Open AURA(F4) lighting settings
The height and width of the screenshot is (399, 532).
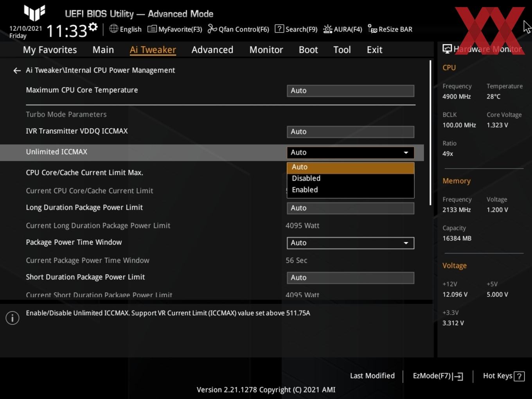343,29
